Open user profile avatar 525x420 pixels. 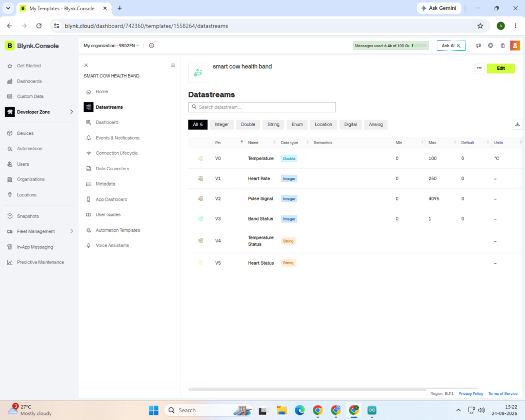tap(515, 46)
